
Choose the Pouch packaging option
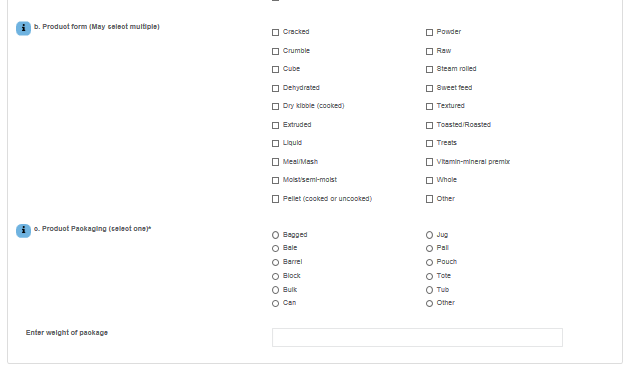(429, 263)
